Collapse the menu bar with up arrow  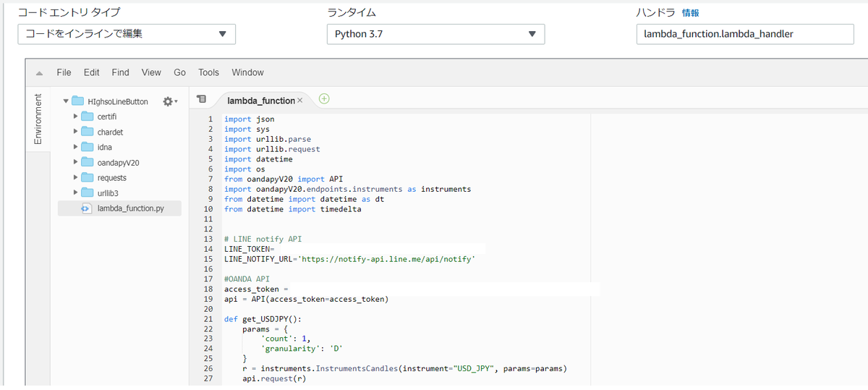(39, 73)
